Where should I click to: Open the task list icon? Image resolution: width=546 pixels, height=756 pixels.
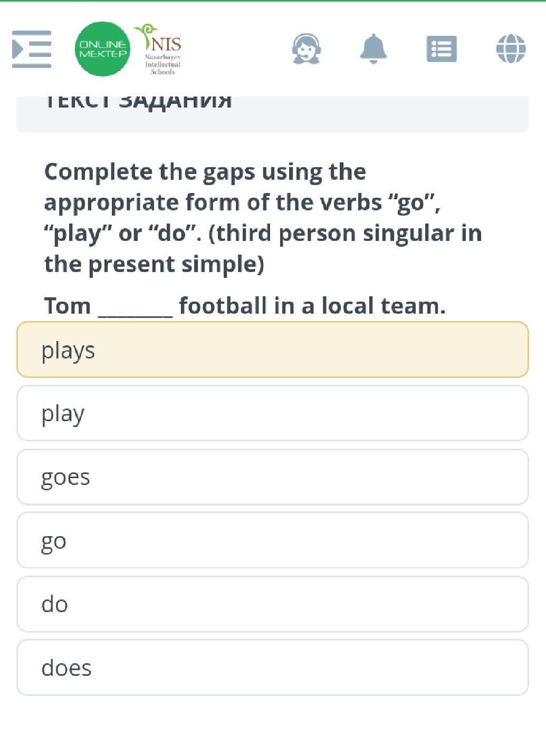pyautogui.click(x=441, y=49)
